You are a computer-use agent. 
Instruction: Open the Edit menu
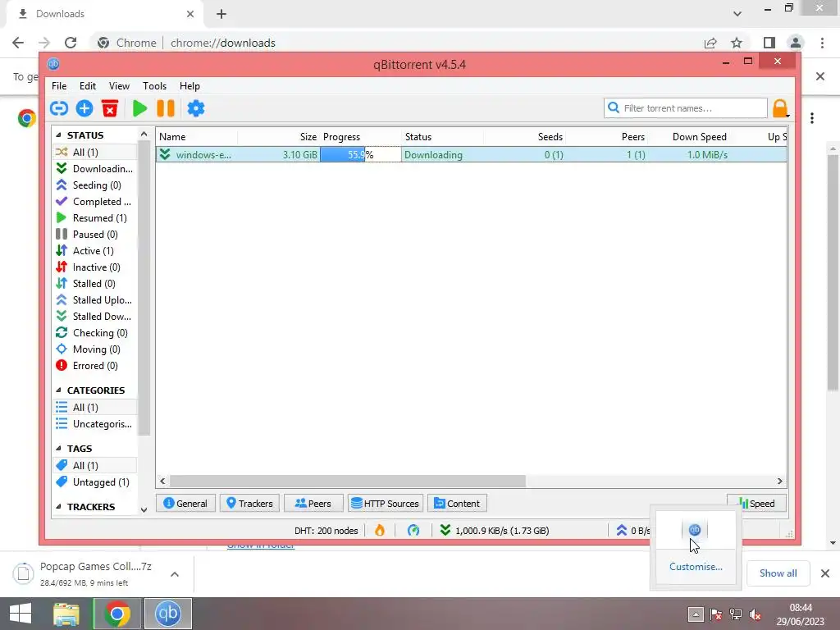point(87,85)
